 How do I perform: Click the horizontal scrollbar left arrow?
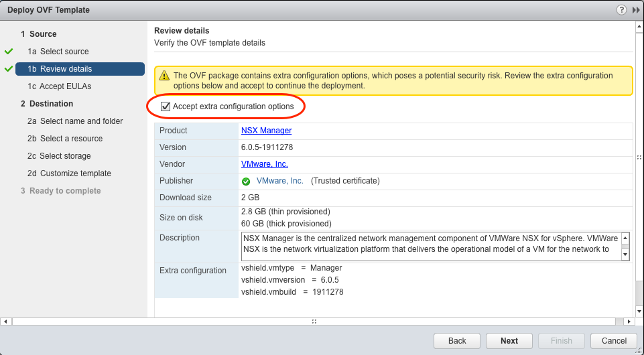point(6,322)
